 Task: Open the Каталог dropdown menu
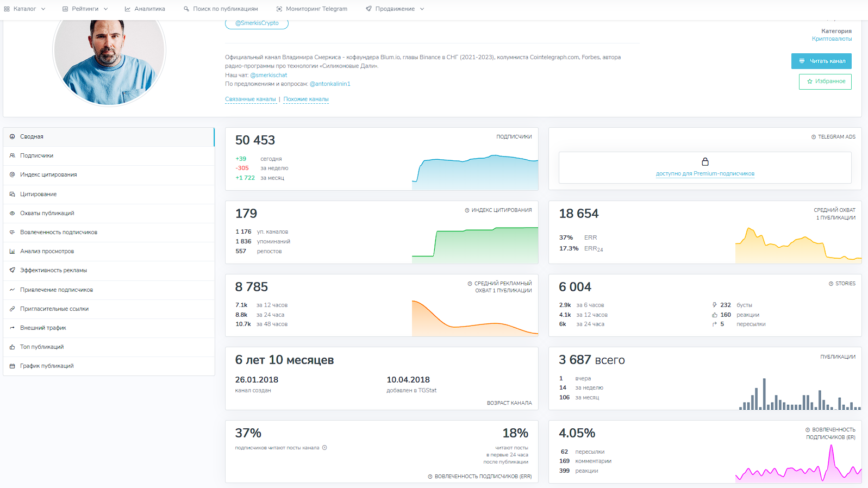coord(24,9)
